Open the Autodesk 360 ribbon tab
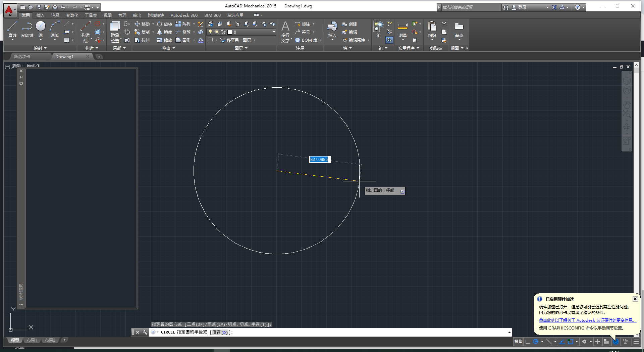Viewport: 644px width, 352px height. click(x=184, y=15)
